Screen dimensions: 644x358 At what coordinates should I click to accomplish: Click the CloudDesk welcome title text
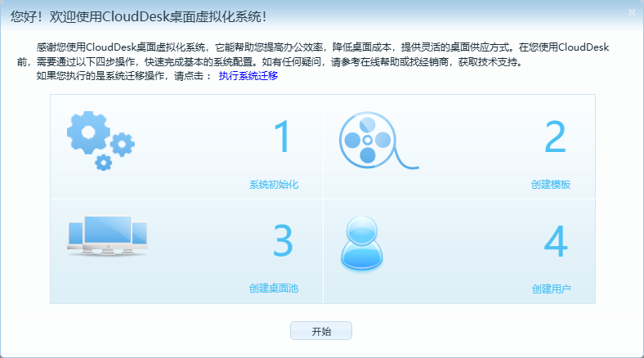[139, 17]
